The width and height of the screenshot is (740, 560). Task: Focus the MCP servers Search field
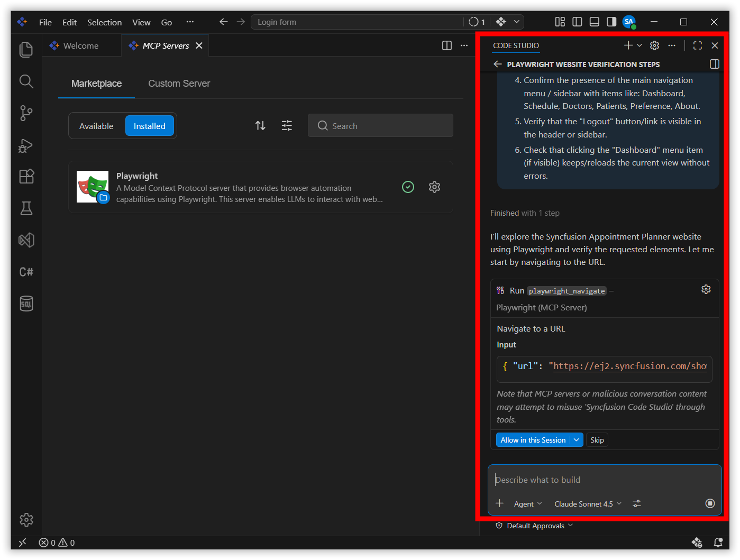(380, 125)
